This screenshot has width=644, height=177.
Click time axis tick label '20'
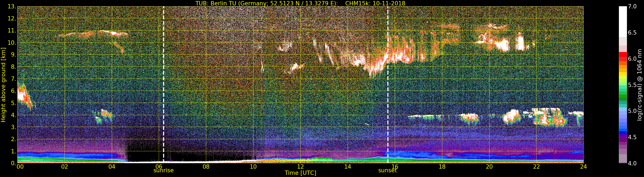pyautogui.click(x=489, y=166)
